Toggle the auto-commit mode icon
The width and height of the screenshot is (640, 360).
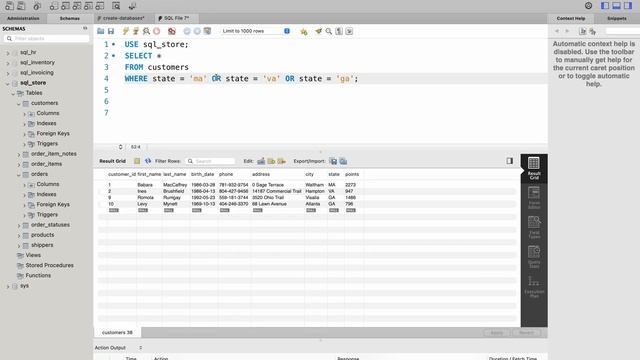click(207, 31)
